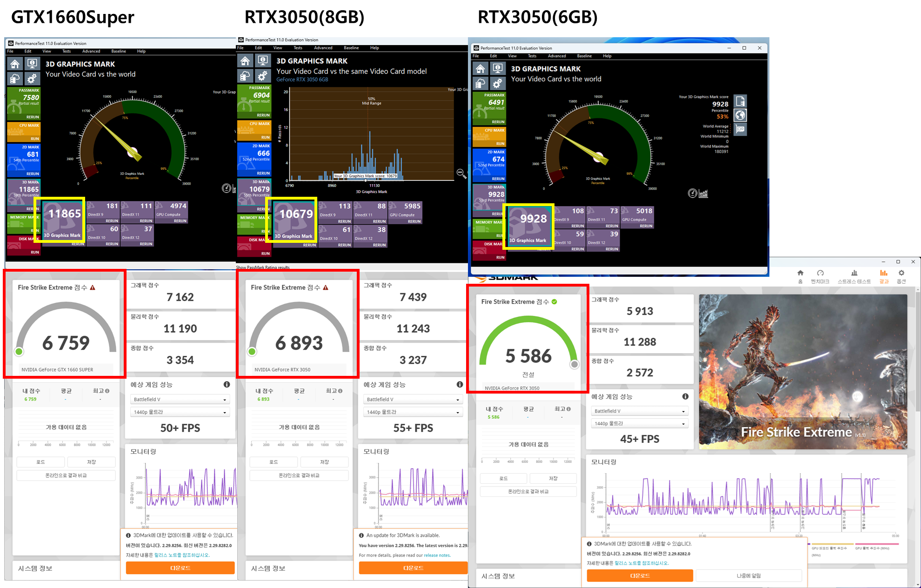Open the system information icon in RTX3050(6GB) PerformanceTest
Image resolution: width=921 pixels, height=588 pixels.
click(x=498, y=69)
